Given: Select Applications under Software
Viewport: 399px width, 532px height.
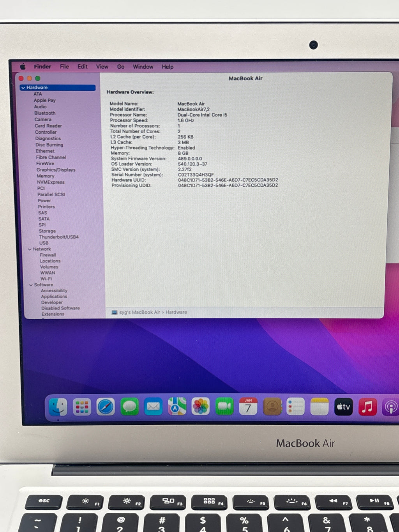Looking at the screenshot, I should click(x=54, y=296).
